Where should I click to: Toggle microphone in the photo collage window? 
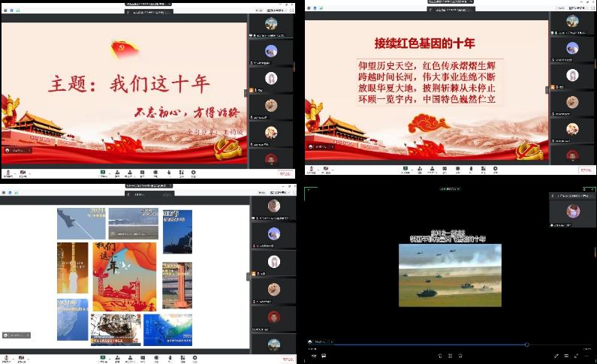pyautogui.click(x=8, y=358)
